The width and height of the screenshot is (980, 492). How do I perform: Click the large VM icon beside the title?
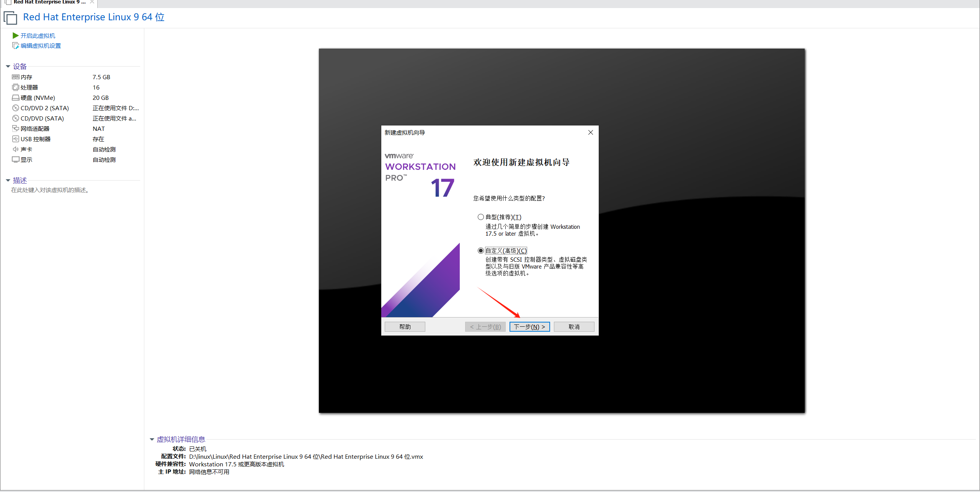point(10,18)
